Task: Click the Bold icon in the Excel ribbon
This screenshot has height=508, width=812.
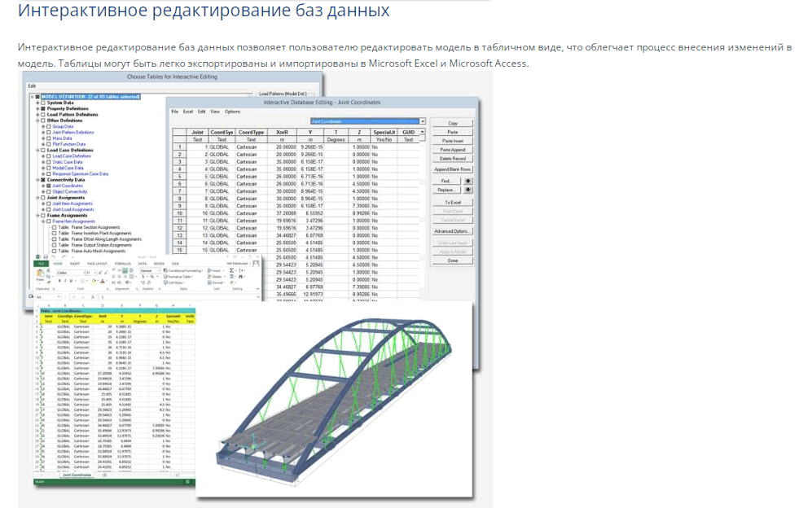Action: tap(59, 281)
